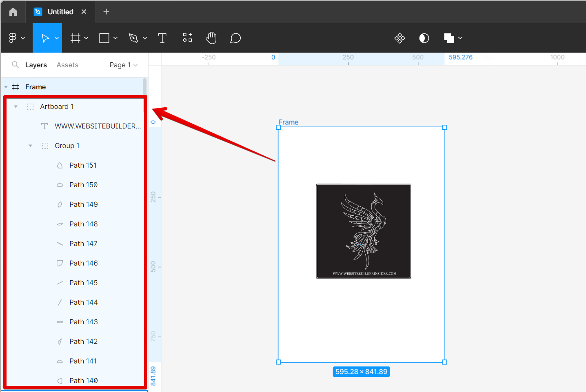The width and height of the screenshot is (586, 392).
Task: Select the Hand tool
Action: click(211, 38)
